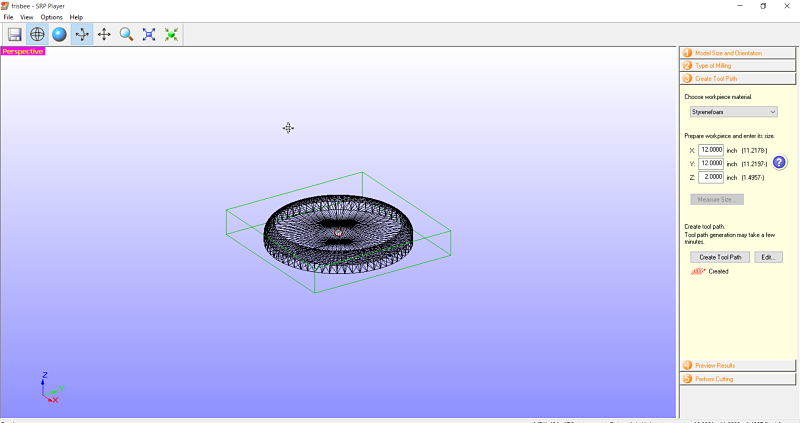Click the "Choose workpiece material" label
The image size is (800, 423).
tap(718, 96)
